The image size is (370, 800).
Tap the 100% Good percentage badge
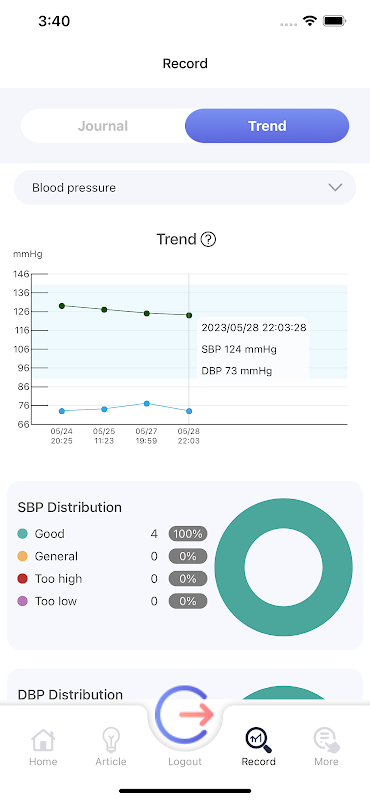(x=188, y=534)
